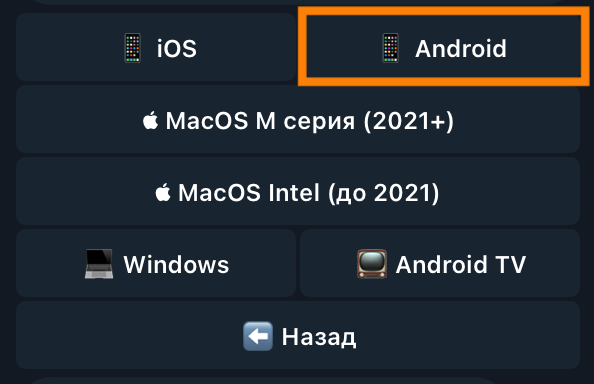Open MacOS M серия (2021+) option
This screenshot has width=594, height=384.
pos(298,119)
